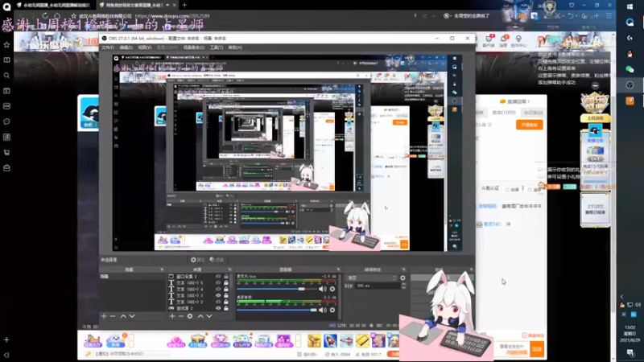Switch to the 钻石粉丝 tab in Douyu
Screen dimensions: 644x362
pos(534,113)
